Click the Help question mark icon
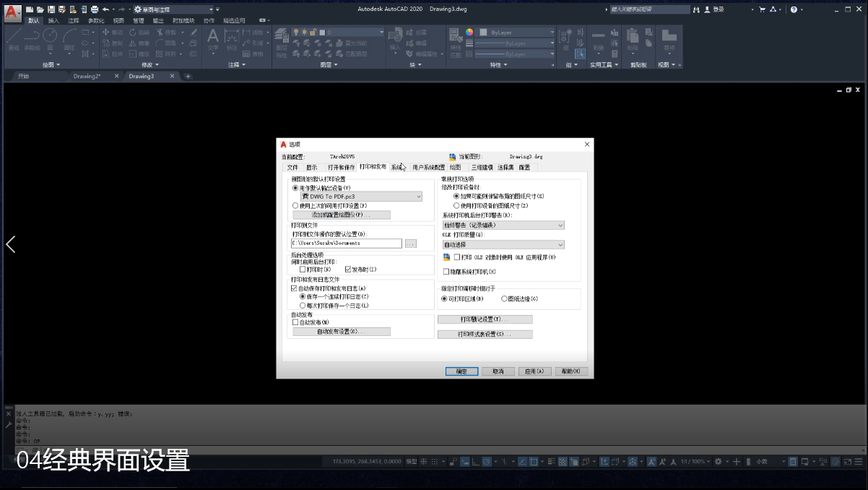The width and height of the screenshot is (868, 490). coord(794,9)
